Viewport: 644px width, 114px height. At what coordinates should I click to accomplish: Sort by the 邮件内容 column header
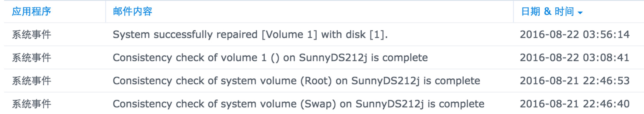132,11
